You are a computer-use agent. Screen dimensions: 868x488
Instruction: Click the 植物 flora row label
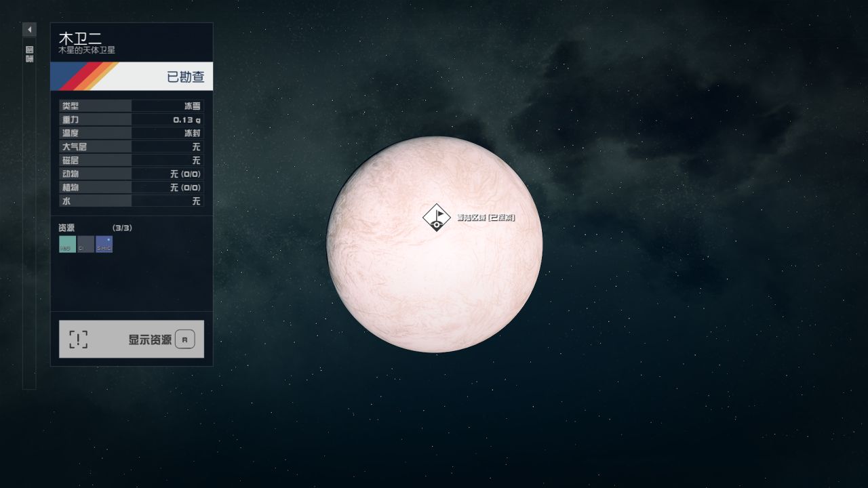(x=70, y=187)
